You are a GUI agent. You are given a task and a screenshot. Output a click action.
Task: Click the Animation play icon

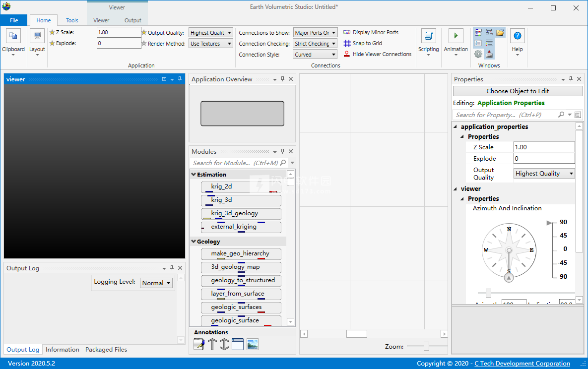[x=456, y=36]
